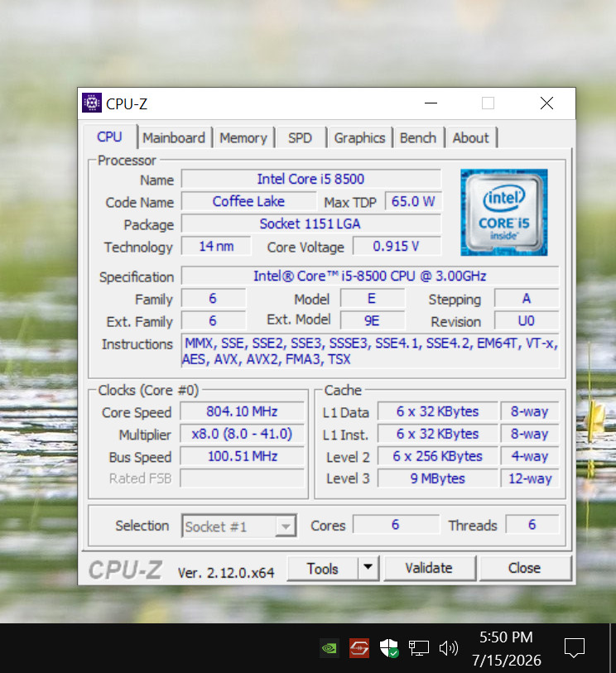Click the Coffee Lake code name value
The width and height of the screenshot is (616, 673).
tap(248, 201)
